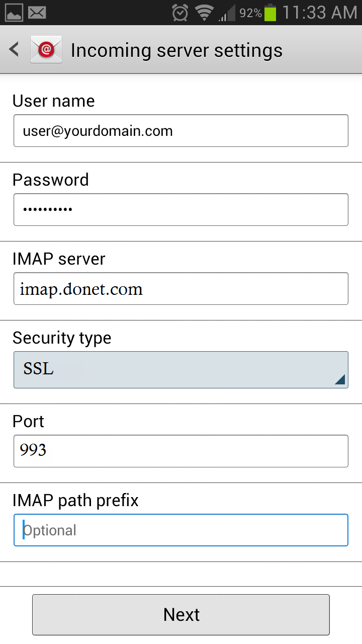
Task: Tap the mail envelope notification icon
Action: pos(37,12)
